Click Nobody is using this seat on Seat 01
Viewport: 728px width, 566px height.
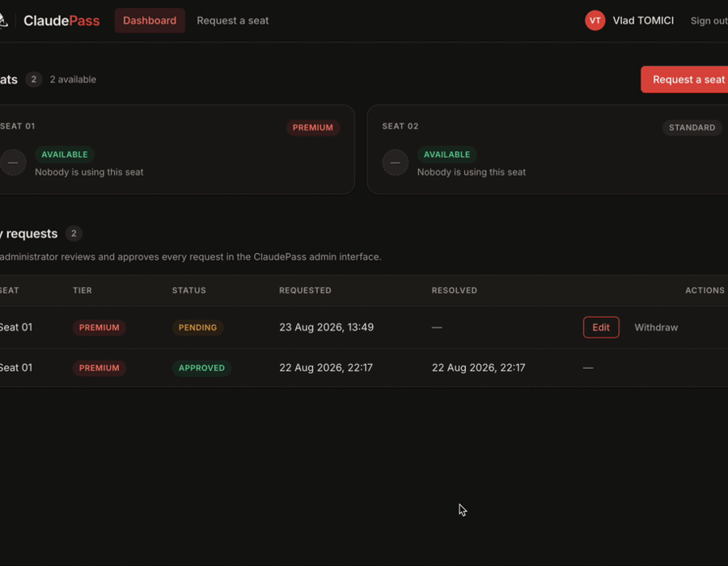(x=89, y=172)
